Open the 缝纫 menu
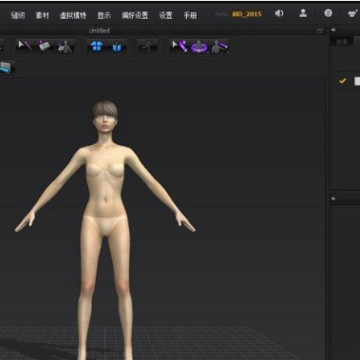360x360 pixels. point(18,15)
